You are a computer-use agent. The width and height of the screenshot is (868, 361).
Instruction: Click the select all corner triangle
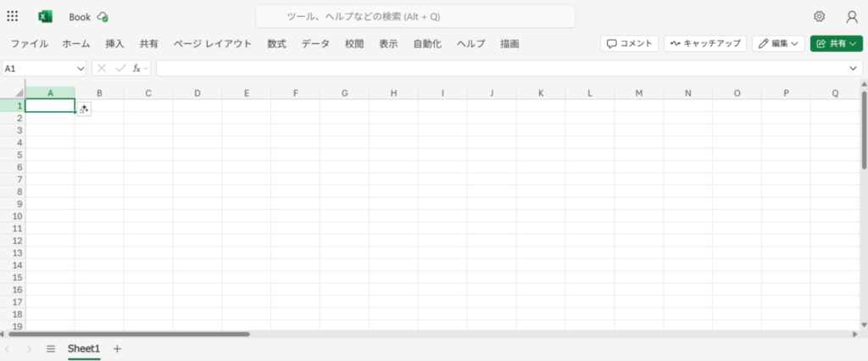coord(19,93)
